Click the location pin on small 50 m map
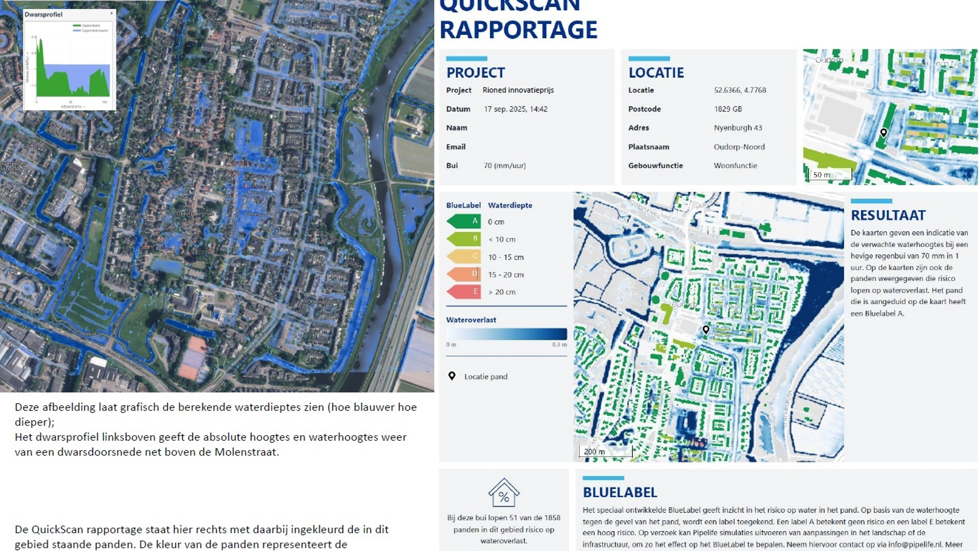This screenshot has height=551, width=980. (x=884, y=133)
